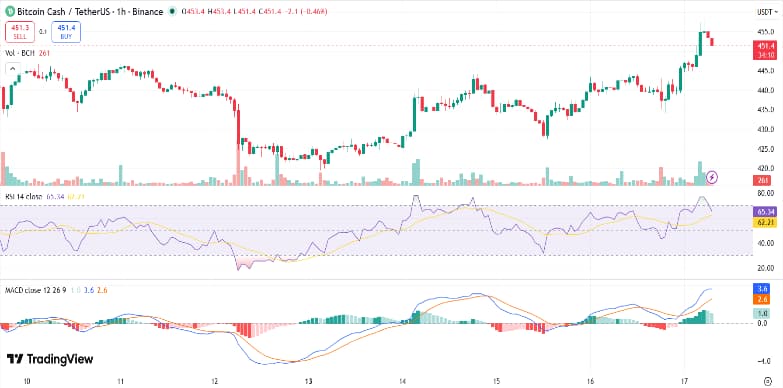Click the purple 65.34 RSI value label
The width and height of the screenshot is (783, 388).
tap(764, 212)
